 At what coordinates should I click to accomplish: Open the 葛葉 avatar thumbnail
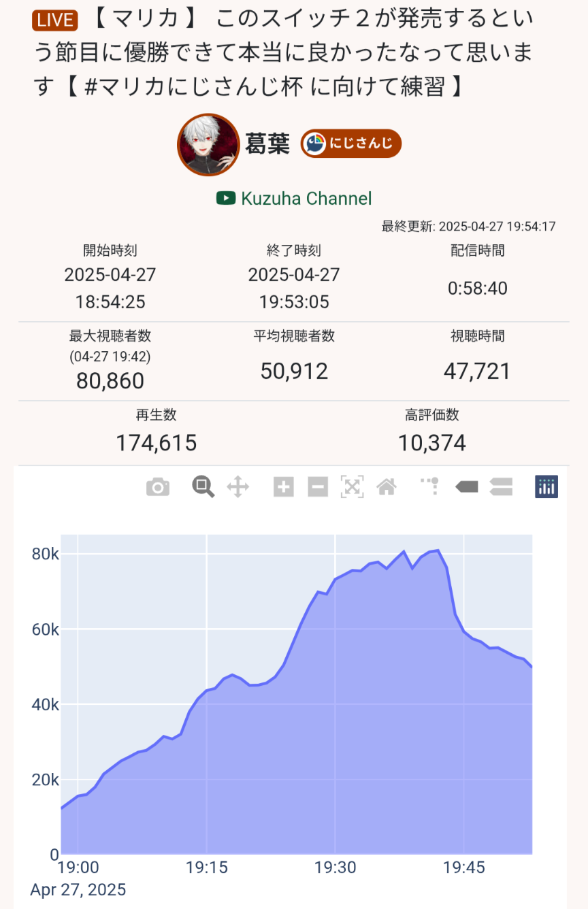(208, 144)
